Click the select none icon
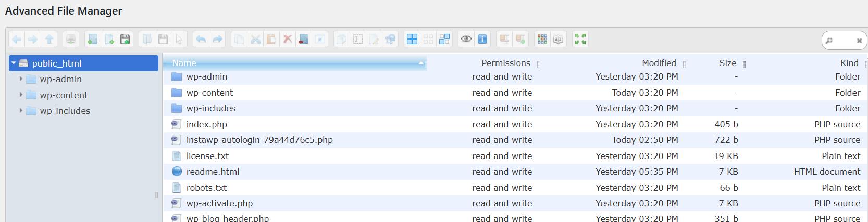This screenshot has width=868, height=222. tap(428, 40)
